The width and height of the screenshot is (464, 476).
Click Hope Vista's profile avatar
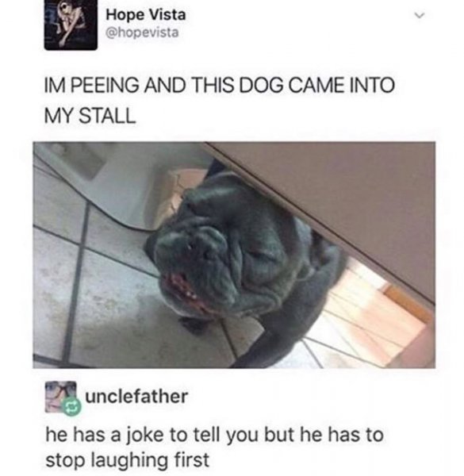click(71, 25)
